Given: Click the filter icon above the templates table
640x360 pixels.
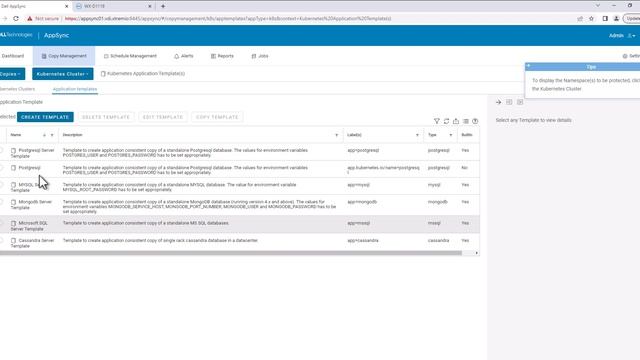Looking at the screenshot, I should click(437, 121).
